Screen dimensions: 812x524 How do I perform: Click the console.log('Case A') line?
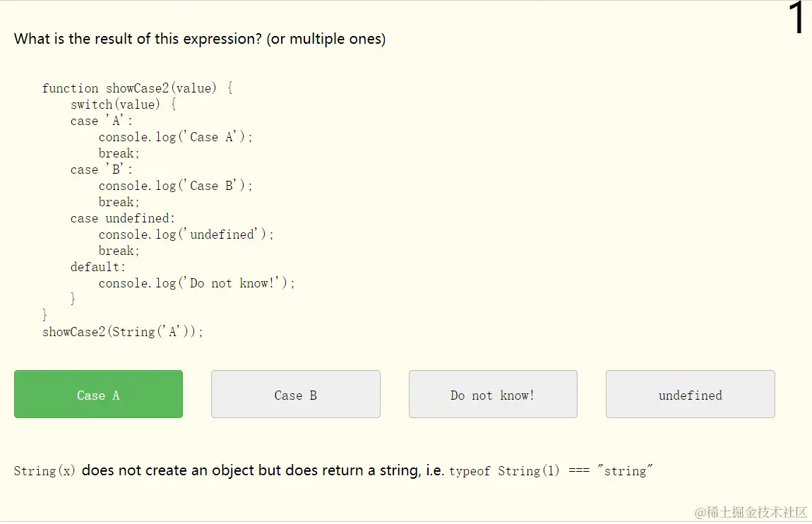[x=175, y=137]
